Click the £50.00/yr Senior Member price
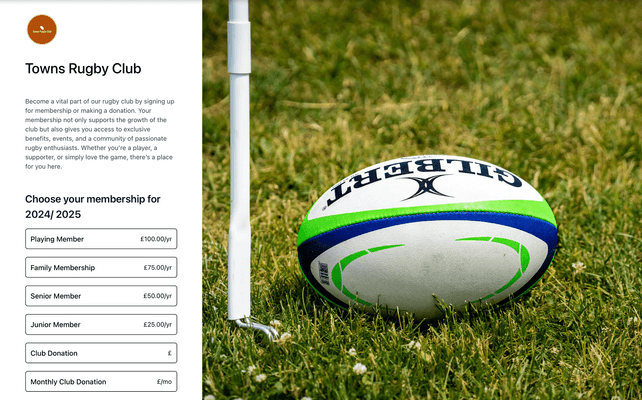 tap(158, 296)
